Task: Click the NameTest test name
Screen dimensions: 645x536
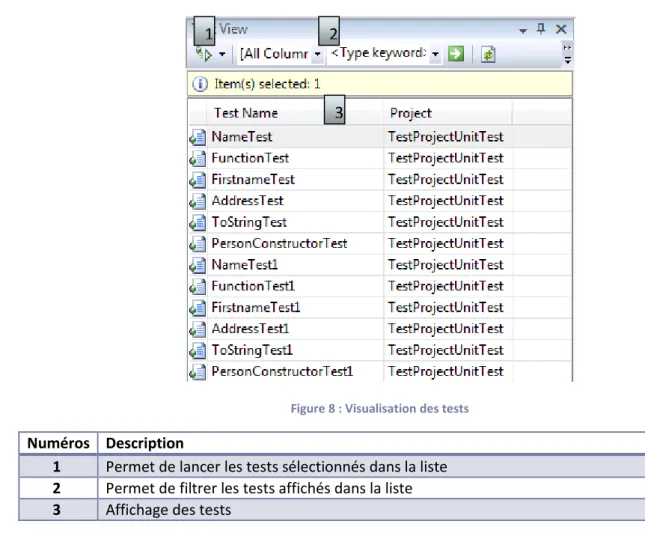Action: point(241,137)
